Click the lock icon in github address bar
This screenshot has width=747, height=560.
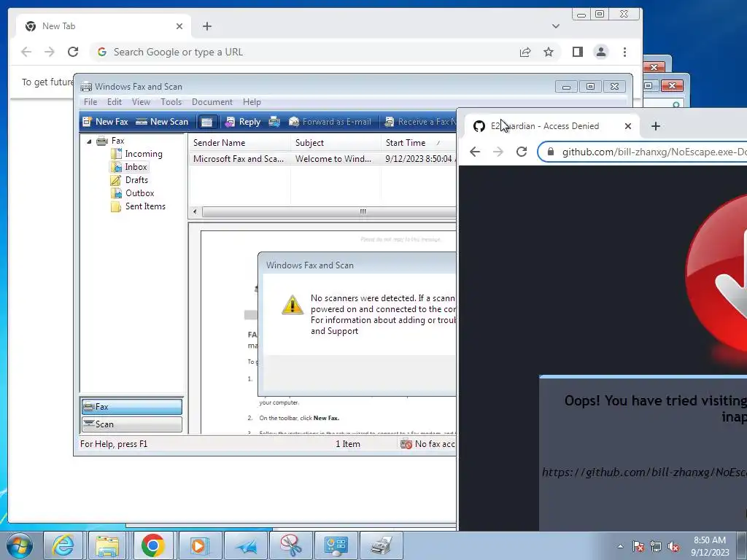tap(551, 152)
